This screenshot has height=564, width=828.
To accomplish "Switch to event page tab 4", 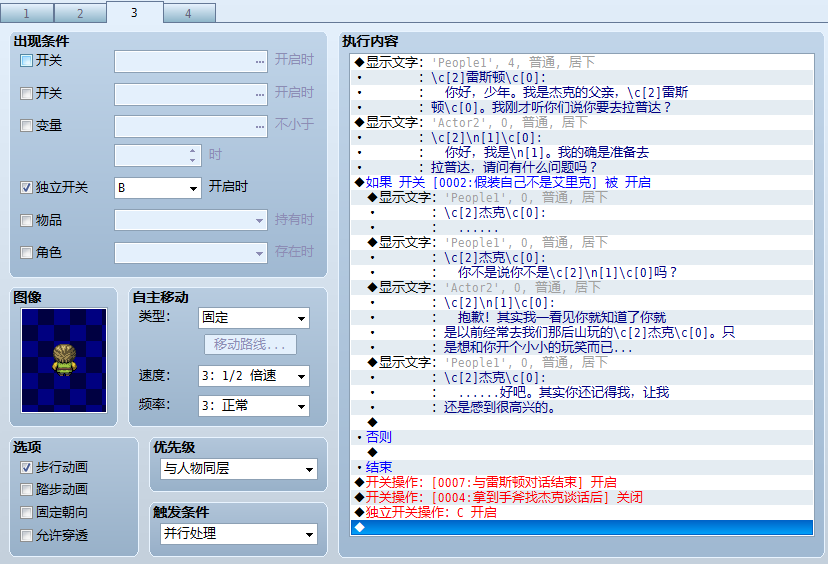I will pos(189,13).
